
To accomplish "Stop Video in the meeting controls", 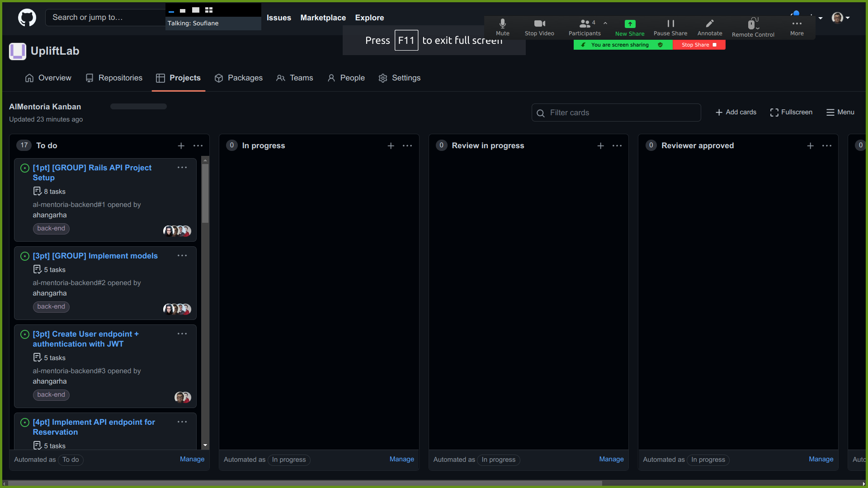I will coord(539,27).
